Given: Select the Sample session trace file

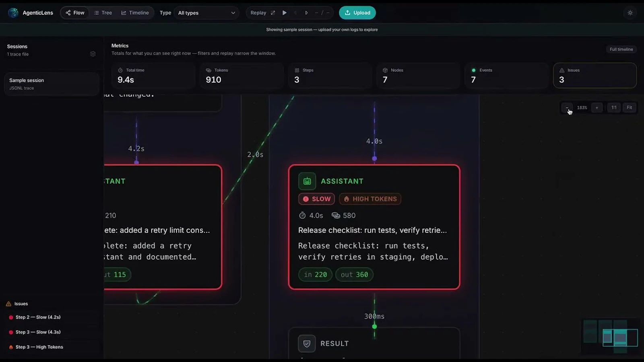Looking at the screenshot, I should coord(51,84).
